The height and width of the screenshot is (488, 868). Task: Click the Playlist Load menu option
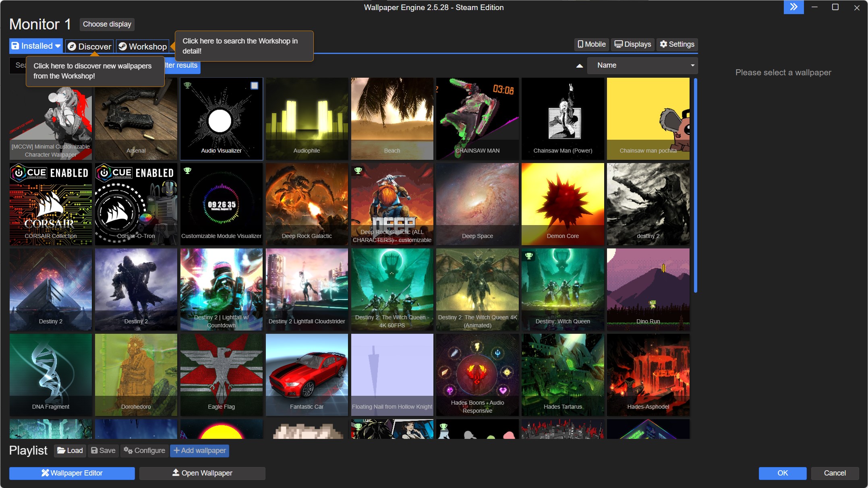coord(70,451)
